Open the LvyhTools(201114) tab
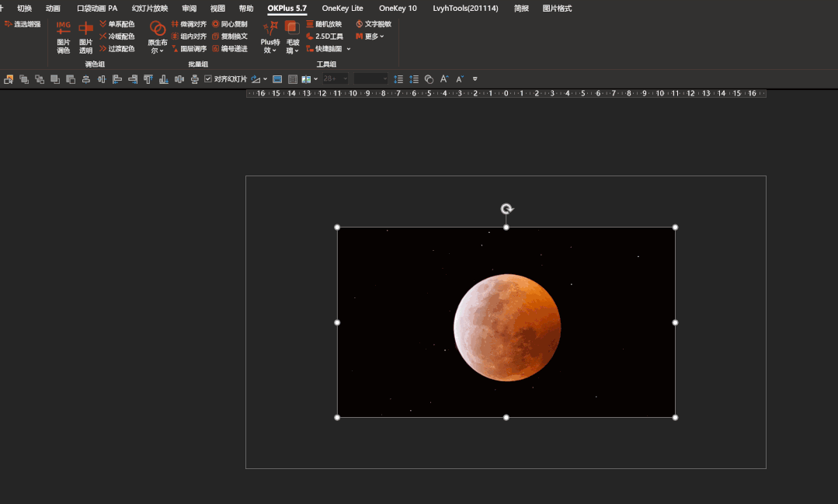The height and width of the screenshot is (504, 838). pyautogui.click(x=465, y=8)
